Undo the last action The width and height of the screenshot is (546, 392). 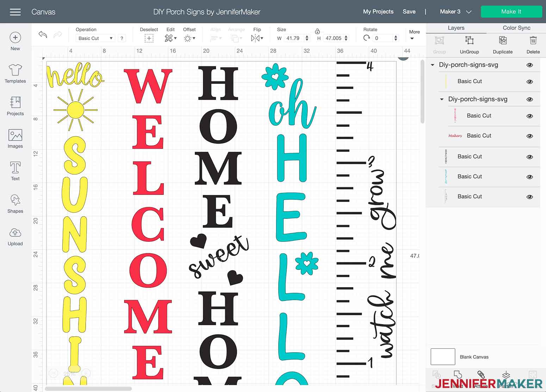[43, 34]
